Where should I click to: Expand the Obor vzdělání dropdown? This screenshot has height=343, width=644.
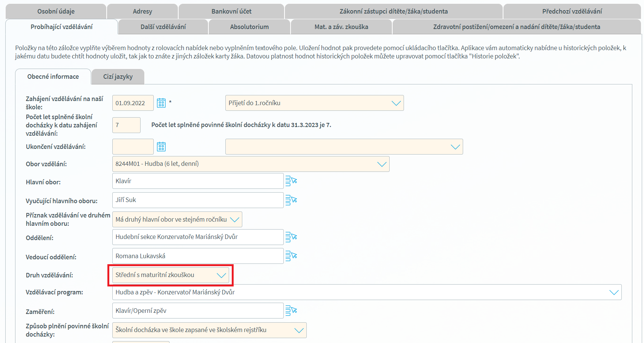(x=251, y=164)
